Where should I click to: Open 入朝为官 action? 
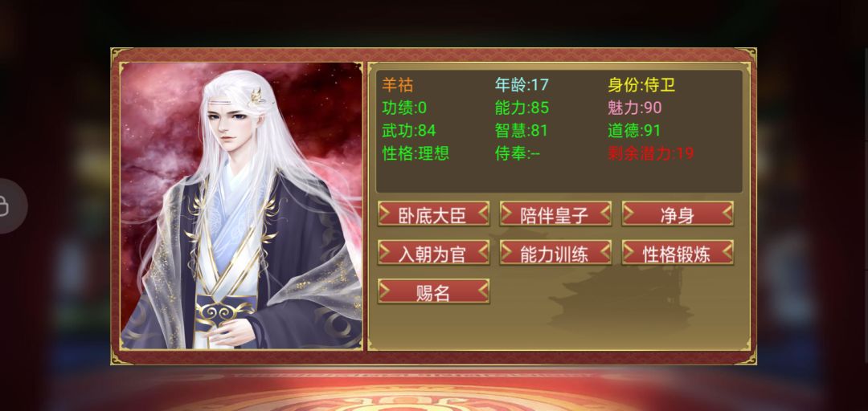433,252
